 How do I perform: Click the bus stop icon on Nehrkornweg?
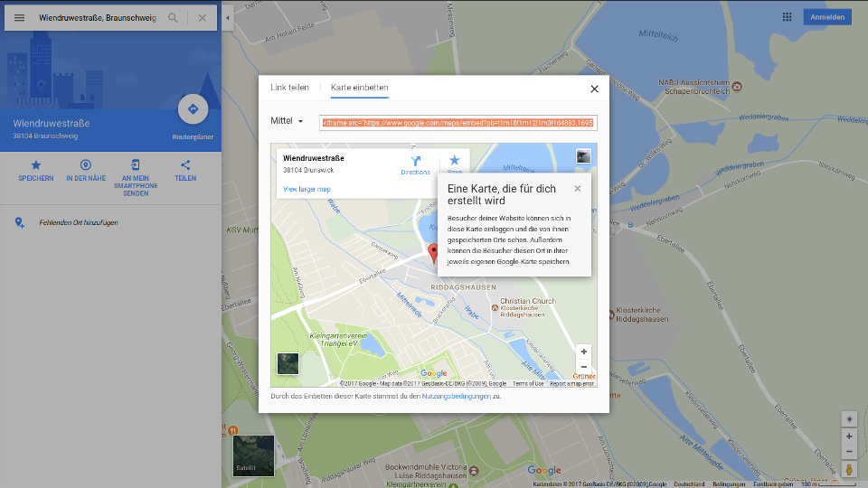tap(630, 225)
